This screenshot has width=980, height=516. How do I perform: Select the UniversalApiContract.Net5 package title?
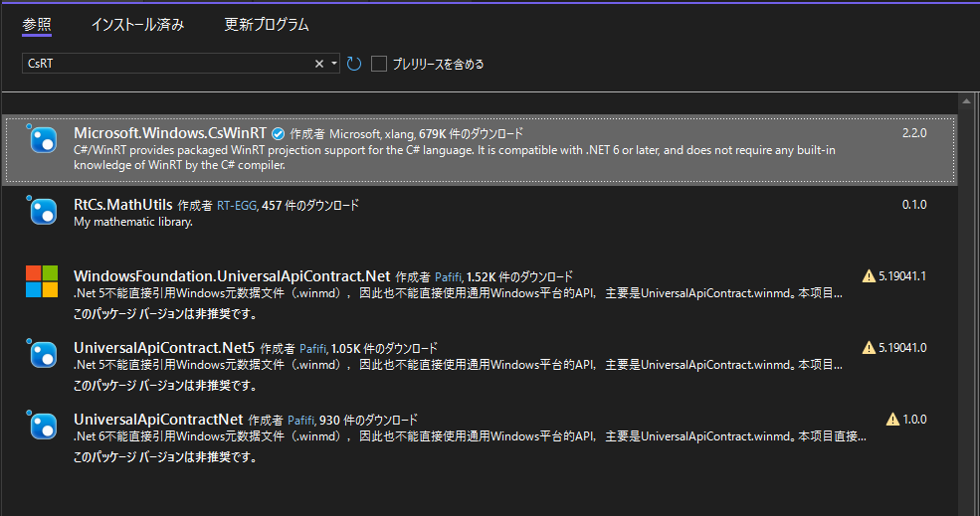pos(164,347)
